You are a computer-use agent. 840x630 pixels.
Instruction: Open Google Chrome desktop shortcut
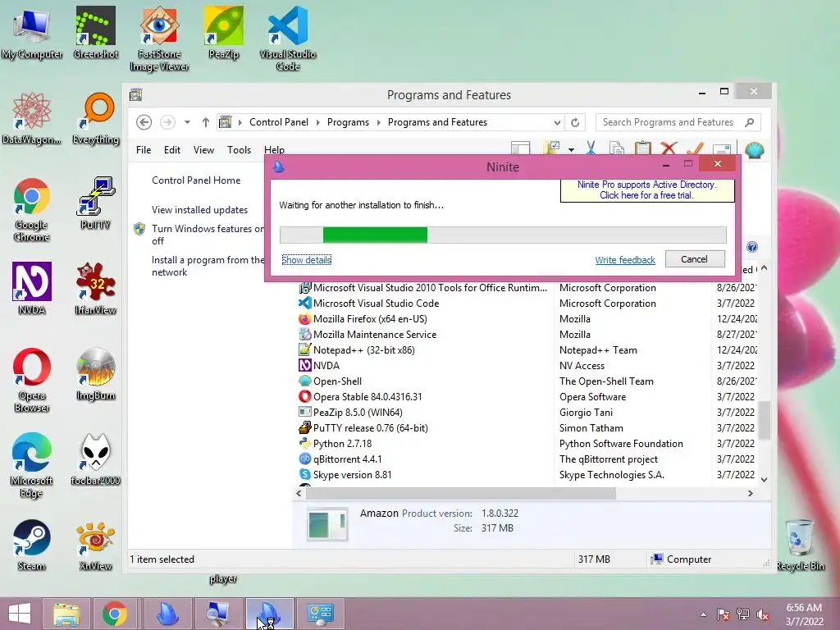tap(32, 210)
